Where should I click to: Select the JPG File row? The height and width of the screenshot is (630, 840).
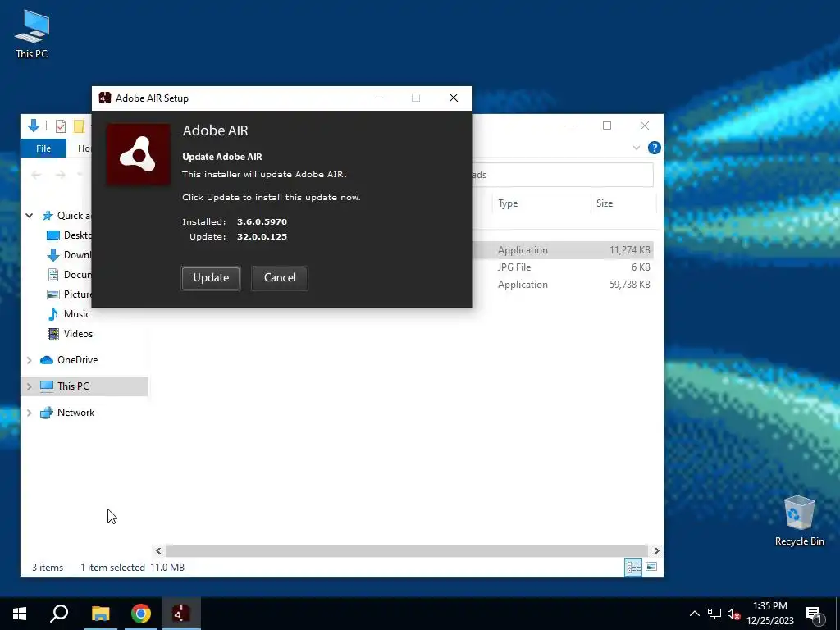(x=564, y=267)
